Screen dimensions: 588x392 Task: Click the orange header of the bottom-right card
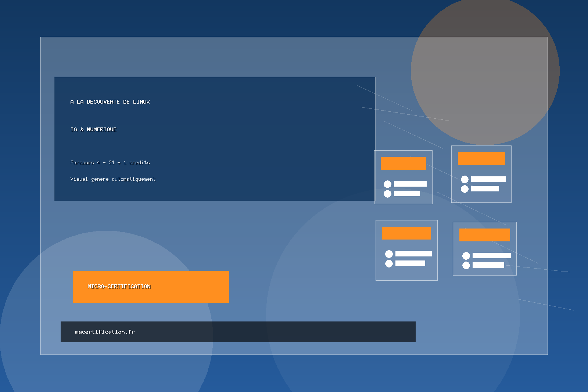[484, 235]
